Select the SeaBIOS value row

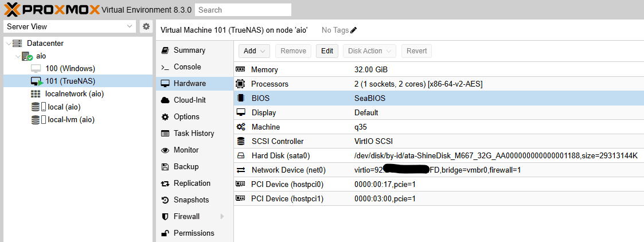439,98
